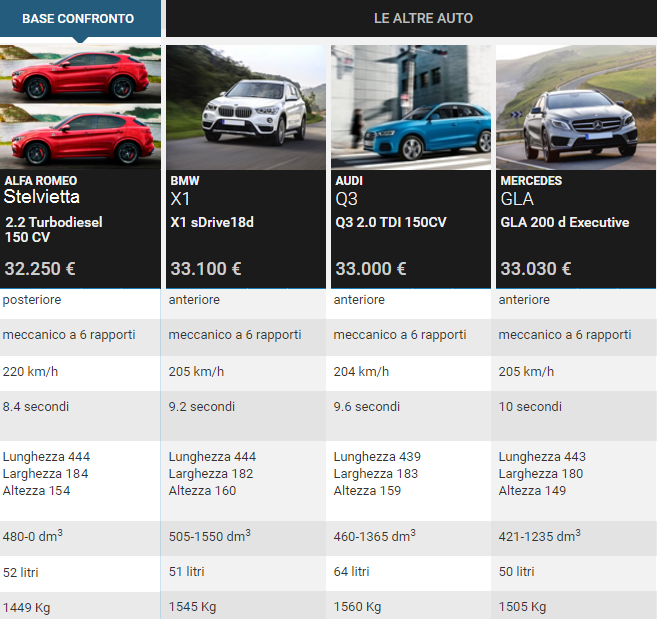Click the X1 model name
This screenshot has width=657, height=621.
click(180, 199)
